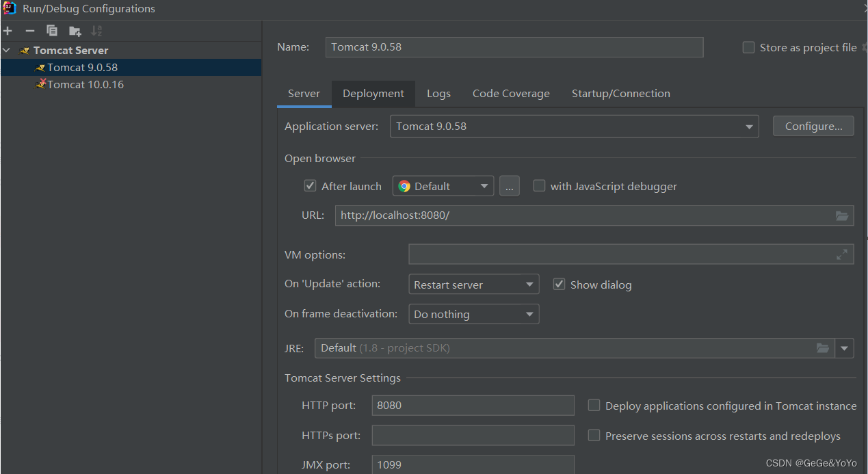
Task: Click Tomcat Server group icon
Action: 25,51
